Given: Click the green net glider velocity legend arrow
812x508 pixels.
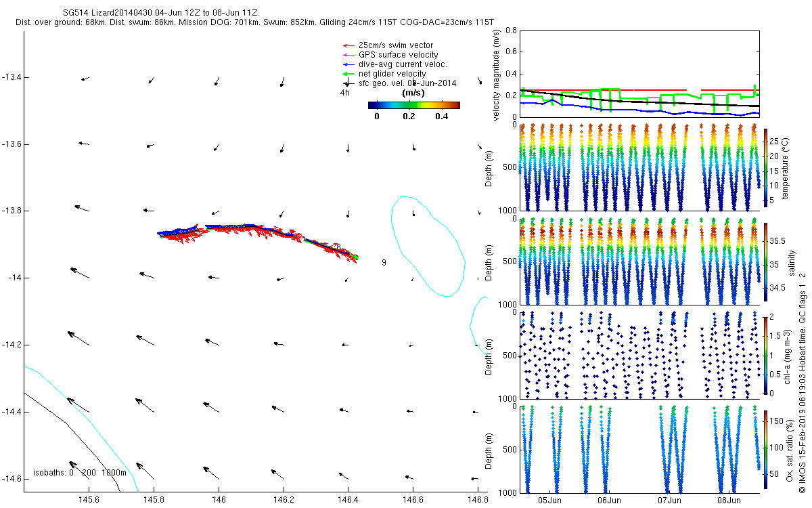Looking at the screenshot, I should pos(348,74).
